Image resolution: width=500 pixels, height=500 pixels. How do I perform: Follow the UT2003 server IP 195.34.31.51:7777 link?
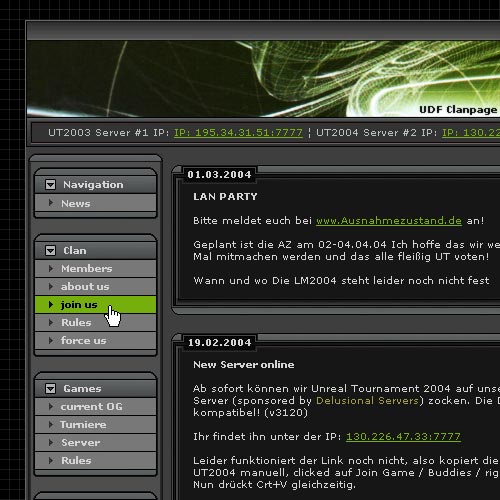238,133
